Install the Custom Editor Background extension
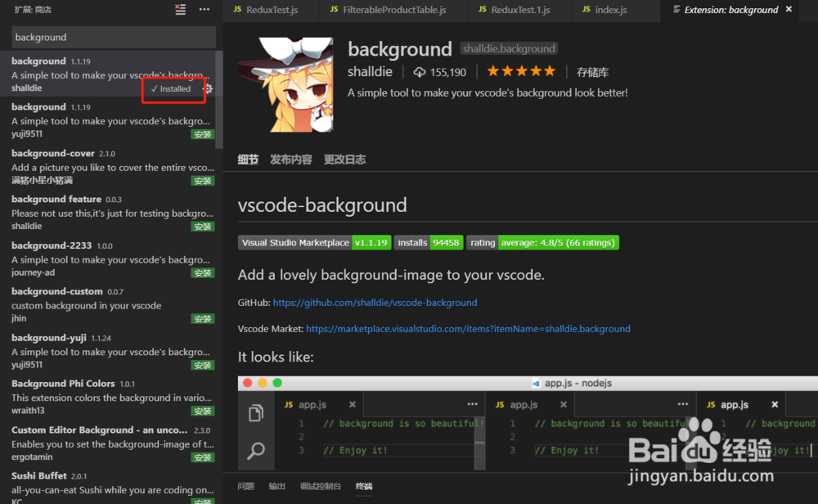This screenshot has width=818, height=504. 202,457
